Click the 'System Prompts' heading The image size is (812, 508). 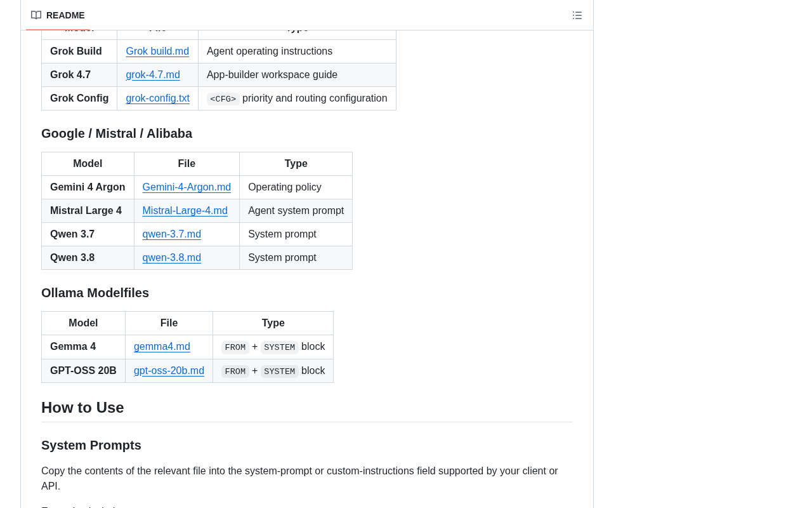(x=91, y=445)
